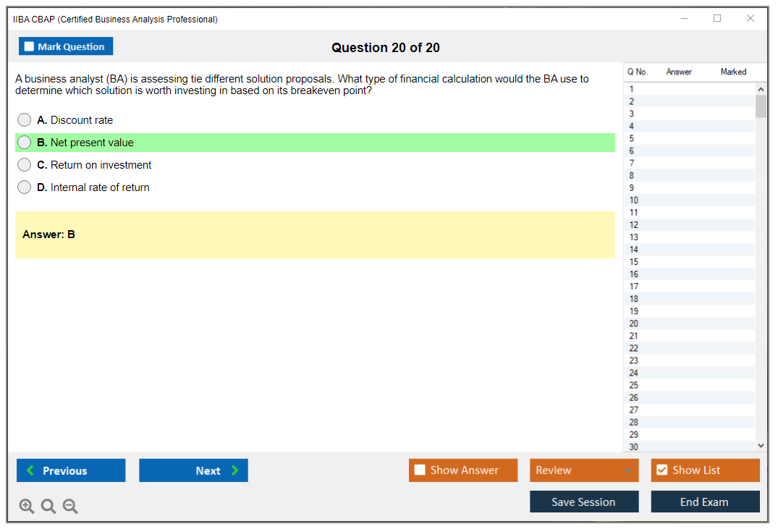Maximize the exam window

pos(717,19)
